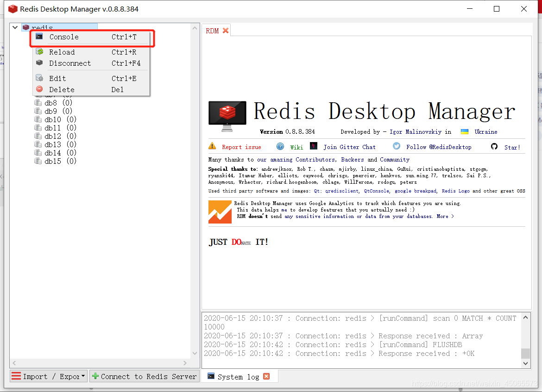Click the Redis Desktop Manager monitor logo

pyautogui.click(x=227, y=116)
